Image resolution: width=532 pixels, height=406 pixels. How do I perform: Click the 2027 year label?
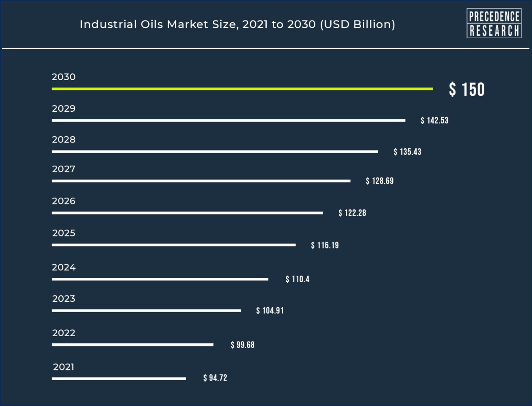point(63,170)
